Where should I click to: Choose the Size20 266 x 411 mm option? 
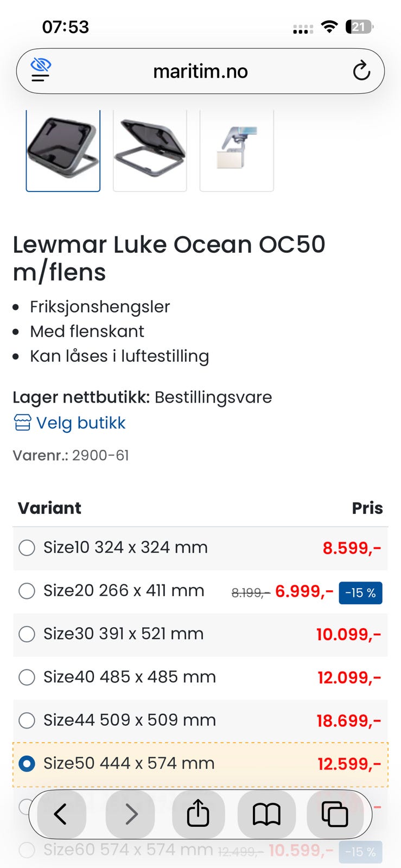tap(27, 591)
